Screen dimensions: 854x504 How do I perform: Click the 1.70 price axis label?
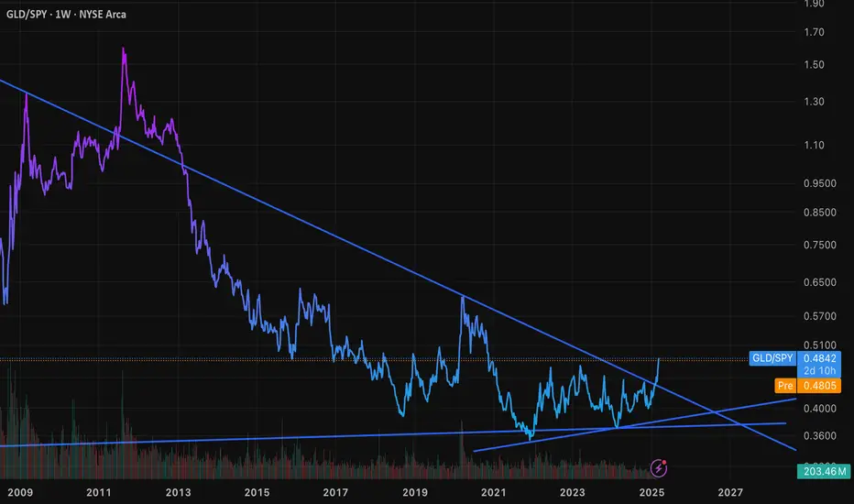[x=814, y=32]
